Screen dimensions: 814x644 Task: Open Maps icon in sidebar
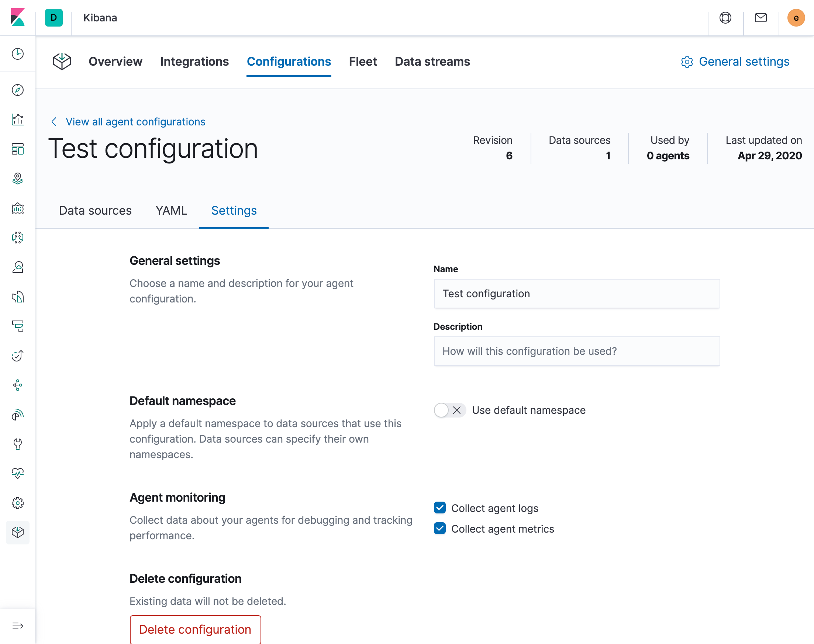click(x=18, y=179)
